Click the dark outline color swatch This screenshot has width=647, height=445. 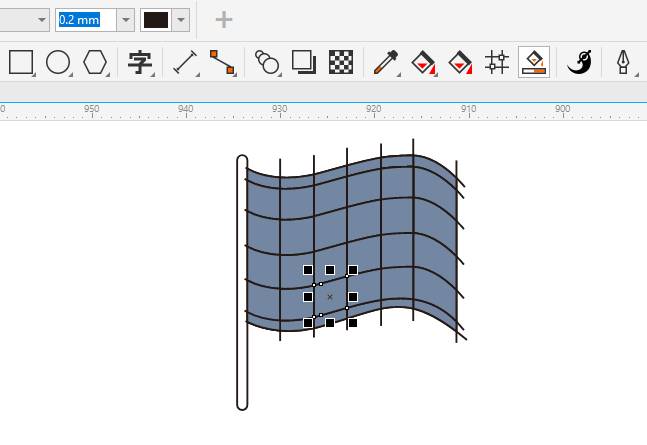pos(156,20)
